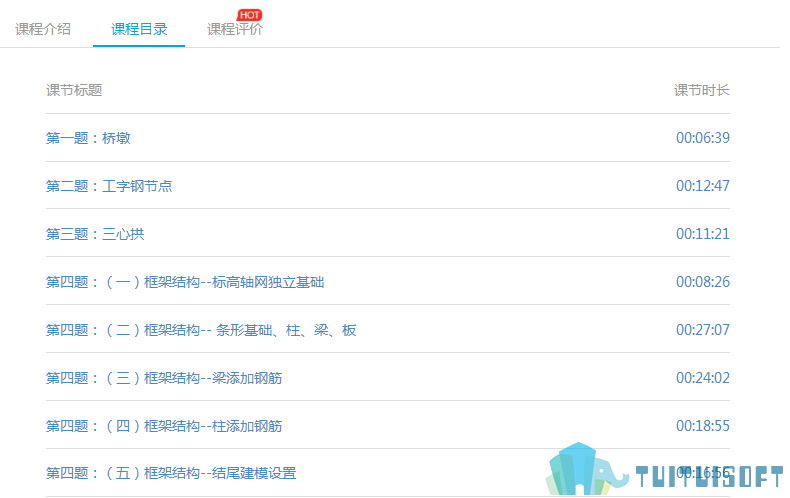Click duration 00:12:47
The image size is (790, 498).
pos(703,185)
